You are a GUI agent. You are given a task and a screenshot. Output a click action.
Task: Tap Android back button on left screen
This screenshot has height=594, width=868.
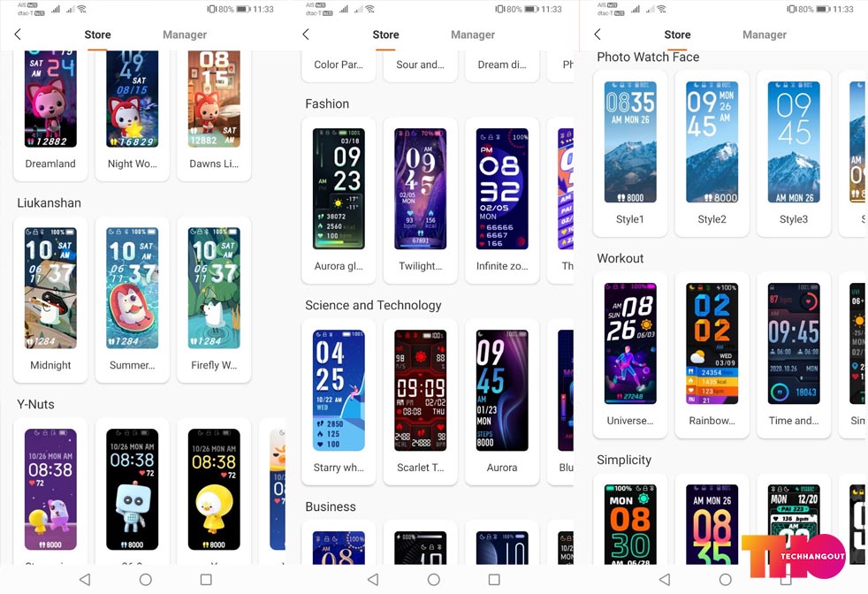coord(85,579)
